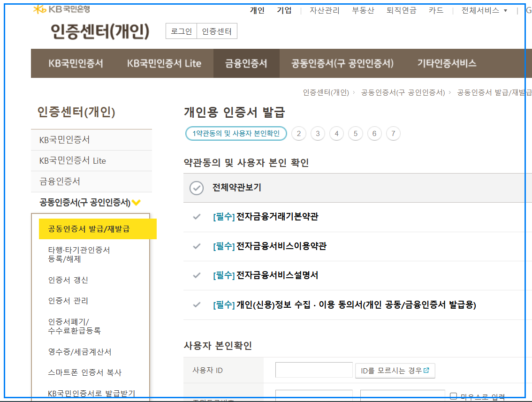Image resolution: width=532 pixels, height=402 pixels.
Task: Check the 전자금융서비스이용약관 agreement checkmark
Action: point(197,246)
